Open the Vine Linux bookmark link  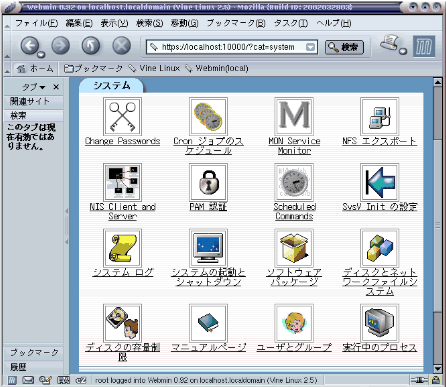(x=154, y=68)
